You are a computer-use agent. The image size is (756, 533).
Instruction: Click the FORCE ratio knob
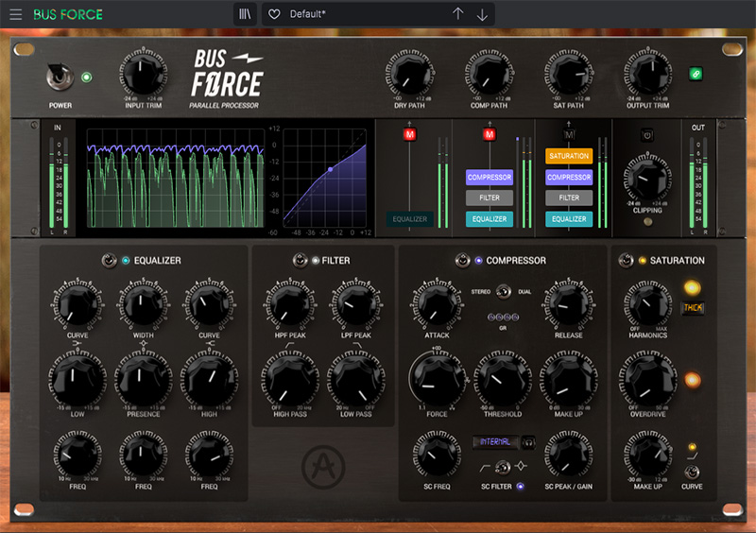coord(437,380)
